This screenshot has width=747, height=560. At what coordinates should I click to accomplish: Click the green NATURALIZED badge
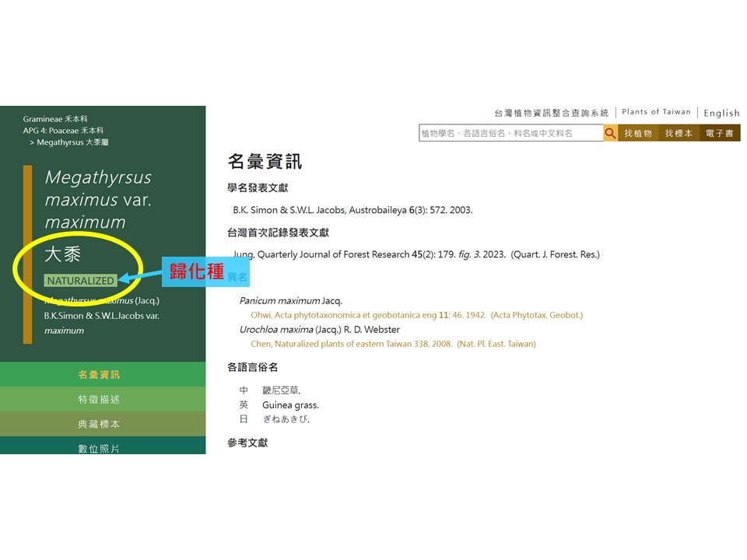pyautogui.click(x=80, y=280)
